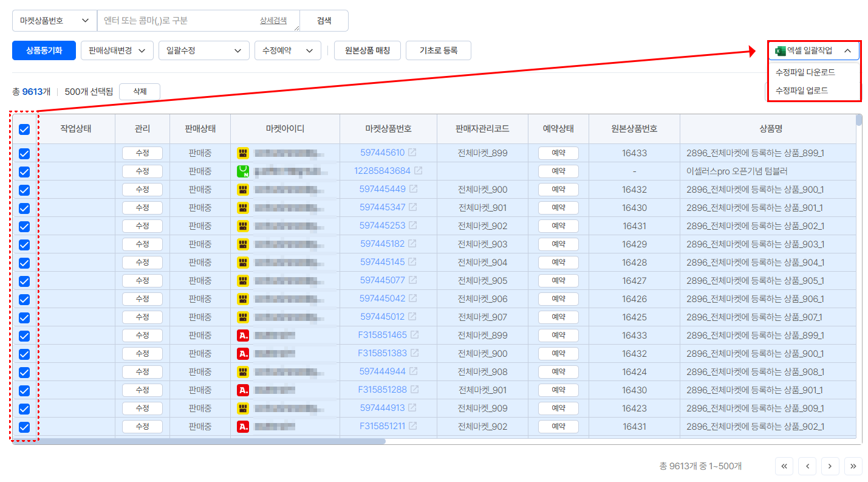
Task: Click the external link icon next to 597445253
Action: [412, 226]
